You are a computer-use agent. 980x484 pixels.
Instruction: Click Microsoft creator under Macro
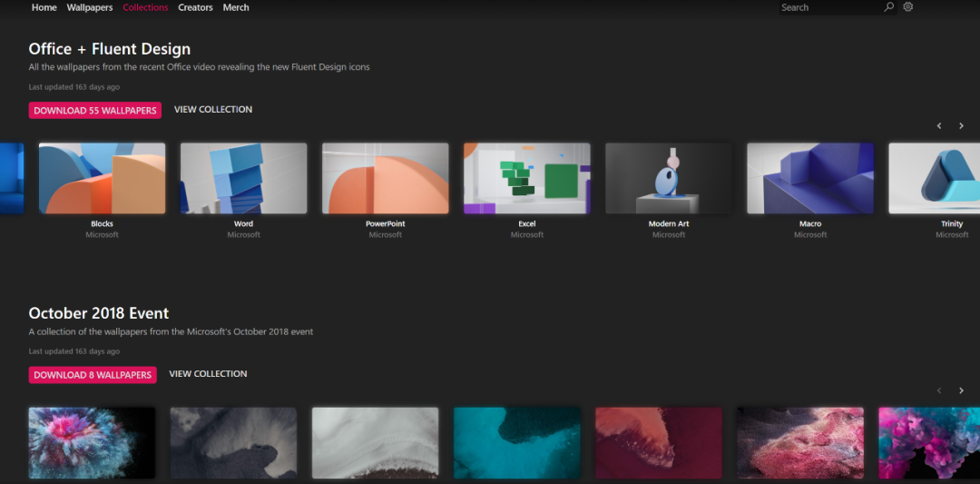click(810, 235)
